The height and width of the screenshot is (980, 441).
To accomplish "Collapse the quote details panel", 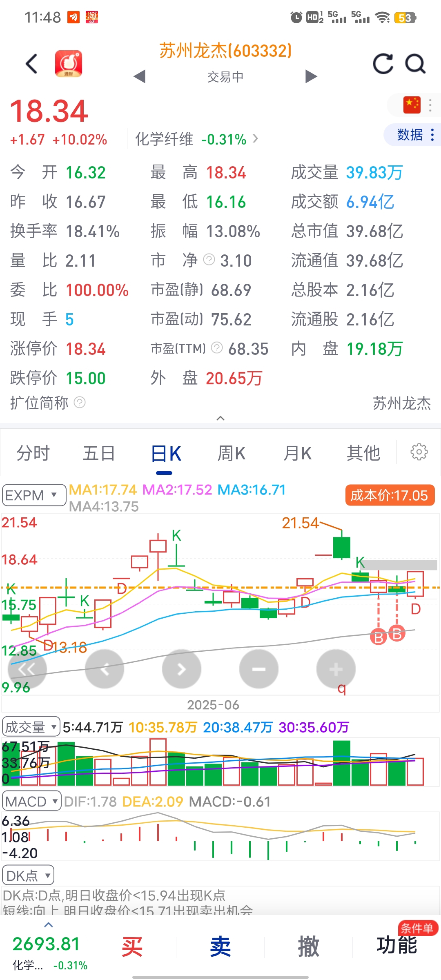I will pos(220,418).
